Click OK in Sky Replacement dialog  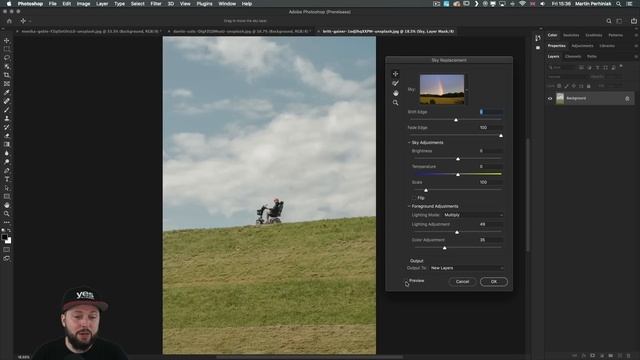pos(494,282)
